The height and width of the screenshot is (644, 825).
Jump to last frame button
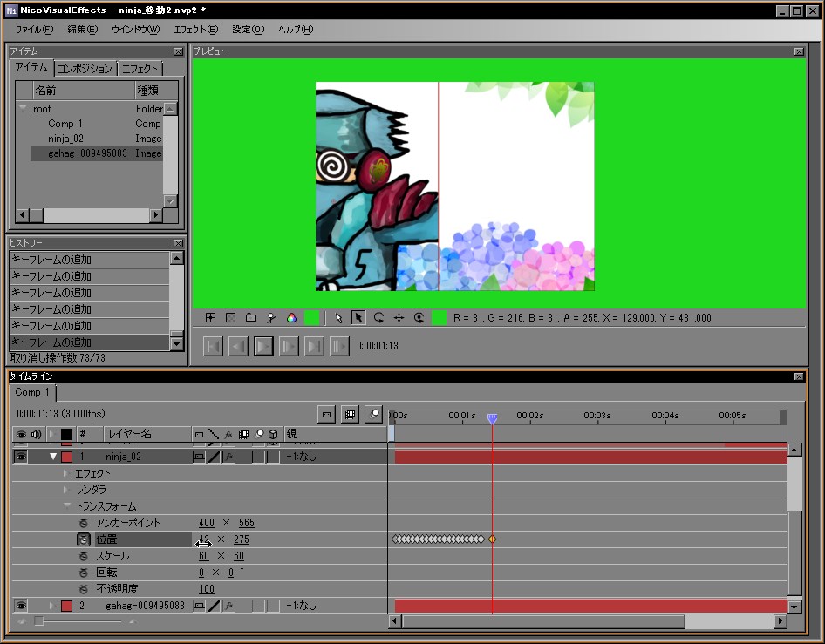click(314, 346)
